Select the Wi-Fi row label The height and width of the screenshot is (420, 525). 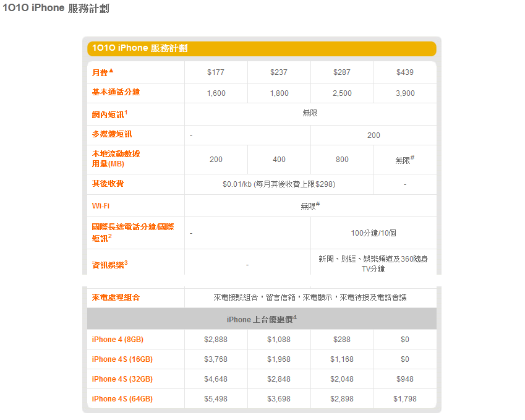pos(101,205)
